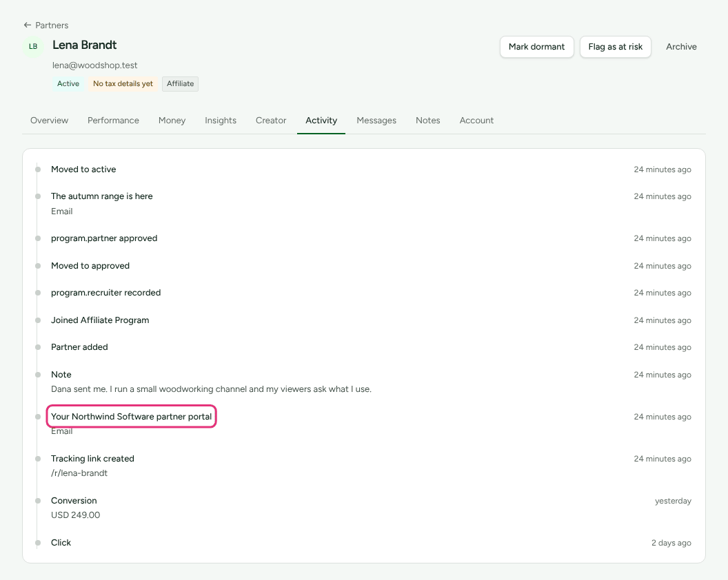Select the Moved to active entry
The width and height of the screenshot is (728, 580).
(x=83, y=169)
